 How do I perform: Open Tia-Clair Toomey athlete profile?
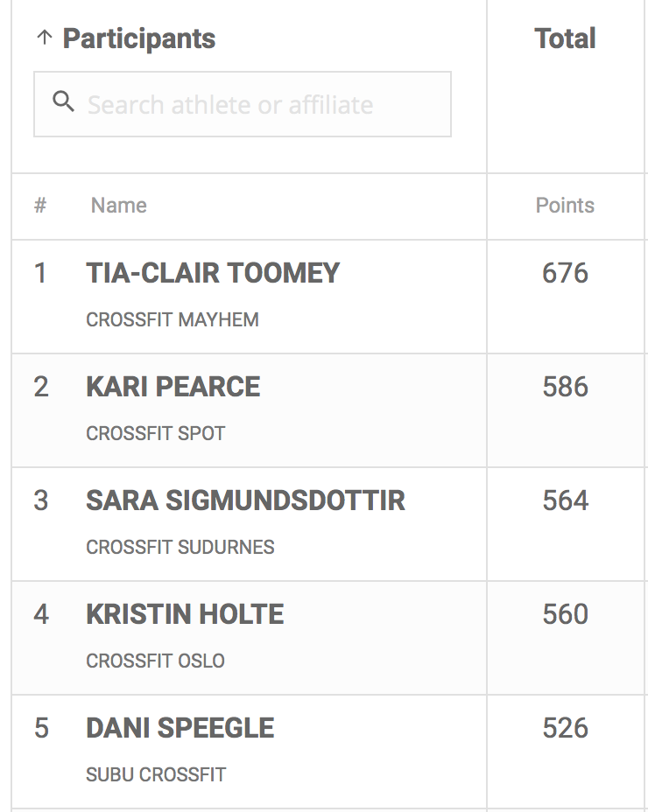(x=213, y=273)
